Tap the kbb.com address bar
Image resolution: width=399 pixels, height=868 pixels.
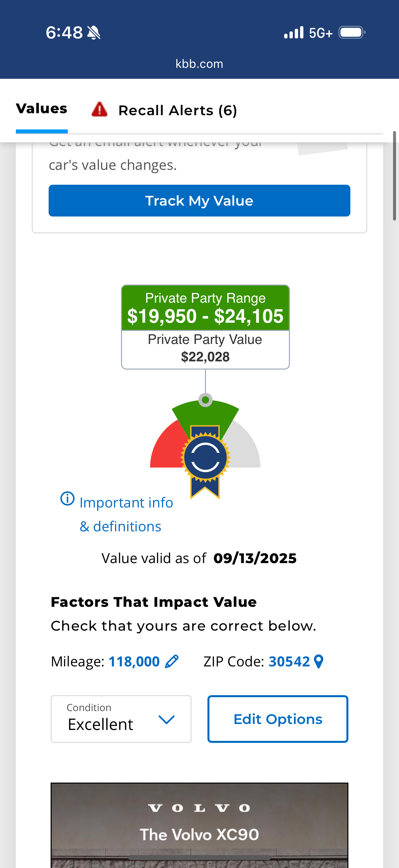[199, 64]
